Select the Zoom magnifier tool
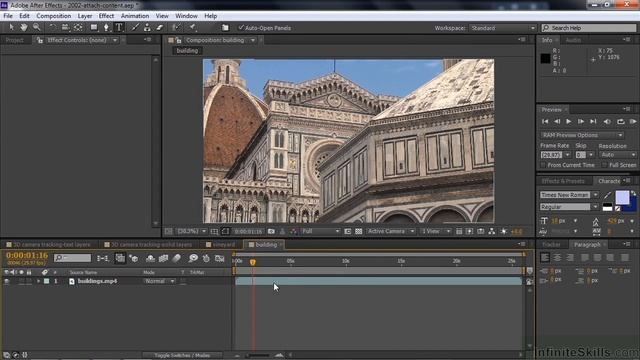640x360 pixels. pos(37,27)
